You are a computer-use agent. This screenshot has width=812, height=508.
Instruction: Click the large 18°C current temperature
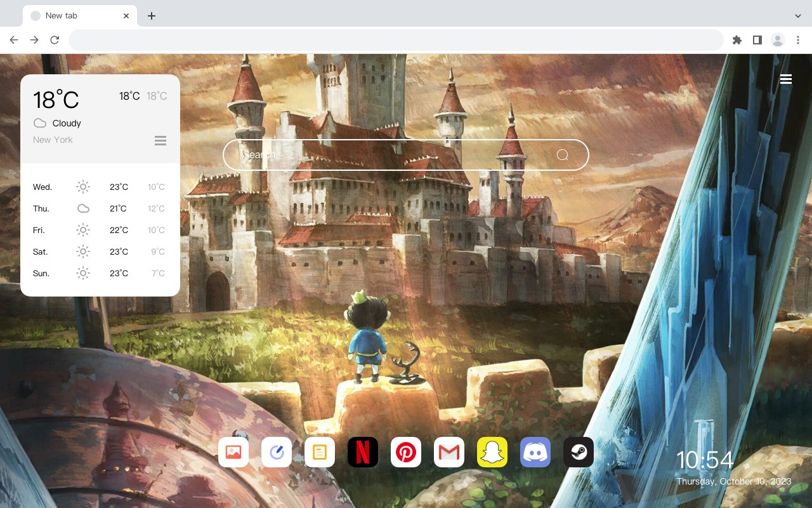click(56, 100)
